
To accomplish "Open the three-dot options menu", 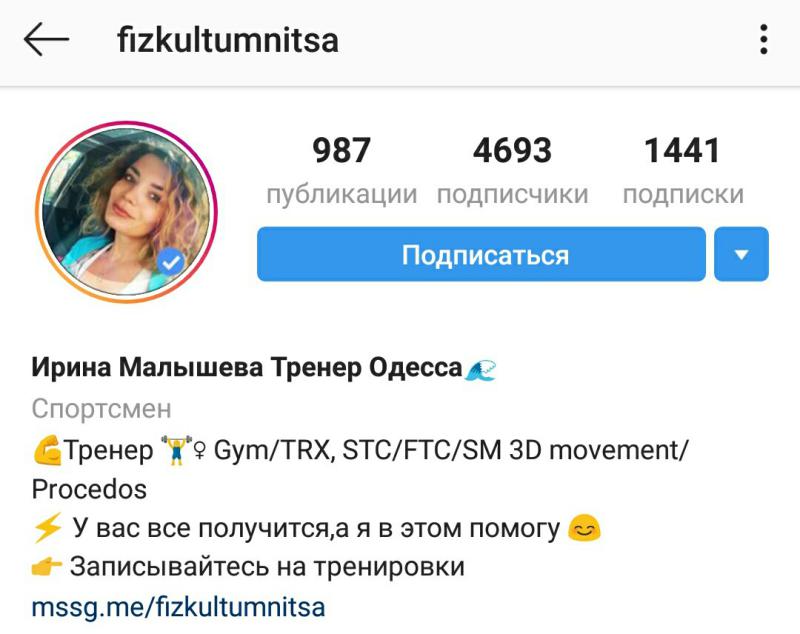I will coord(763,39).
